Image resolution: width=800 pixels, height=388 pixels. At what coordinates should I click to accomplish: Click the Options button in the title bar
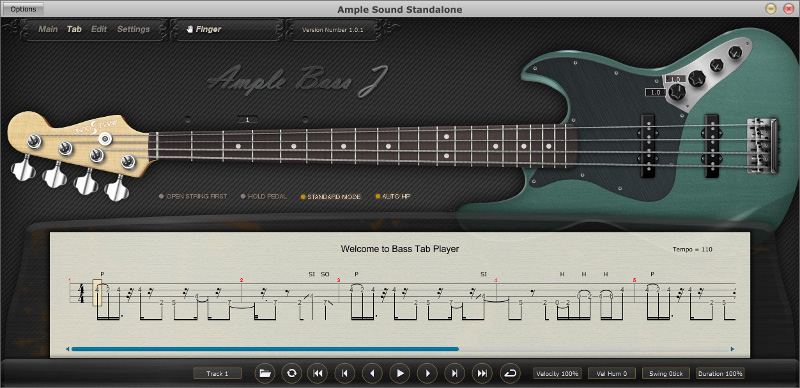[23, 9]
